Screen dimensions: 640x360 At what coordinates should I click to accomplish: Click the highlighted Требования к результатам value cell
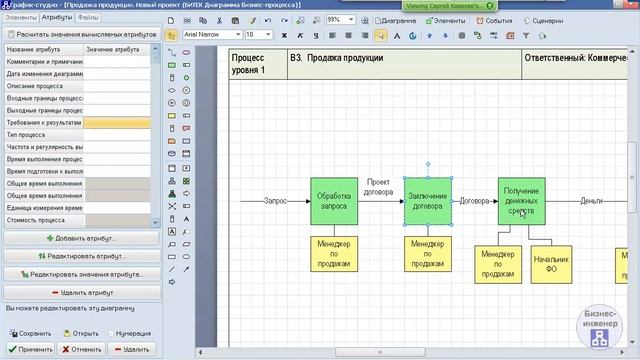[x=117, y=122]
